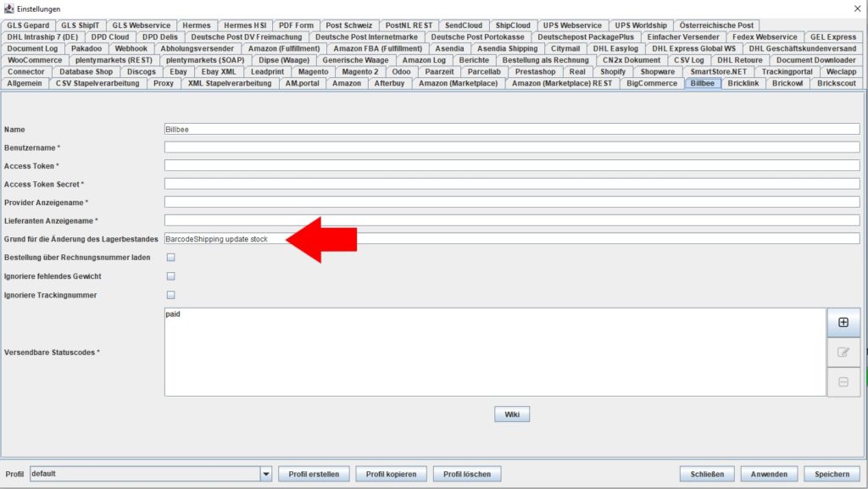Screen dimensions: 868x489
Task: Select the SendCloud tab
Action: coord(464,25)
